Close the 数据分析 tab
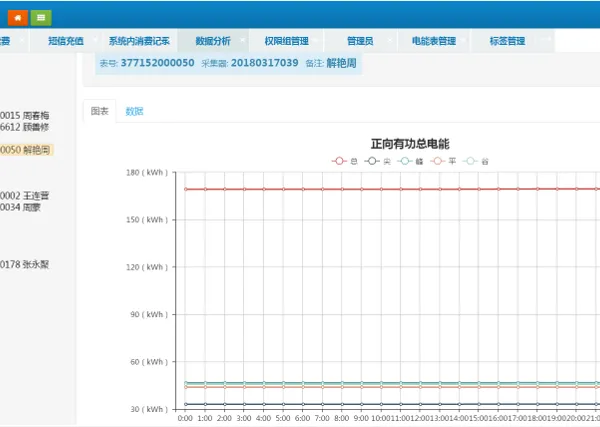The width and height of the screenshot is (600, 427). click(242, 39)
